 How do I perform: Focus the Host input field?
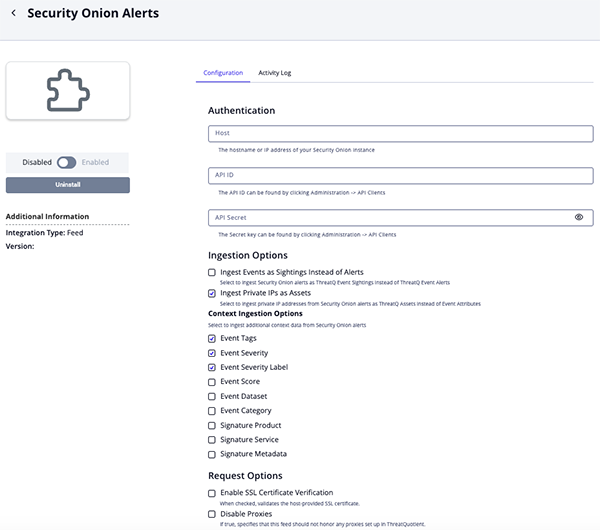click(x=401, y=134)
